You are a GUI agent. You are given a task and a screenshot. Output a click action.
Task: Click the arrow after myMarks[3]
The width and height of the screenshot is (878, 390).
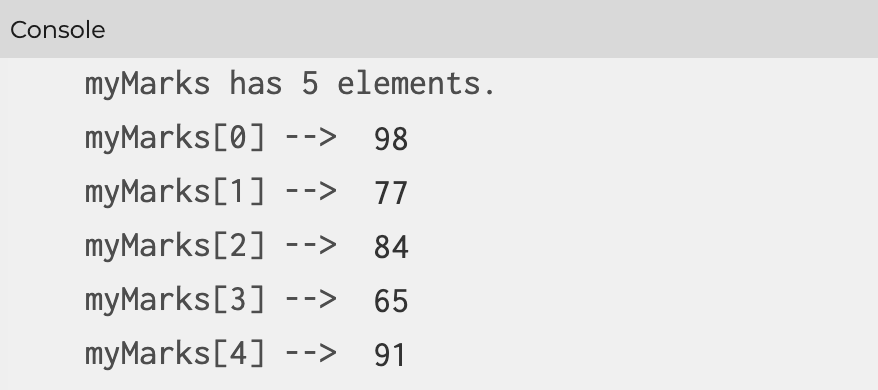pos(311,300)
